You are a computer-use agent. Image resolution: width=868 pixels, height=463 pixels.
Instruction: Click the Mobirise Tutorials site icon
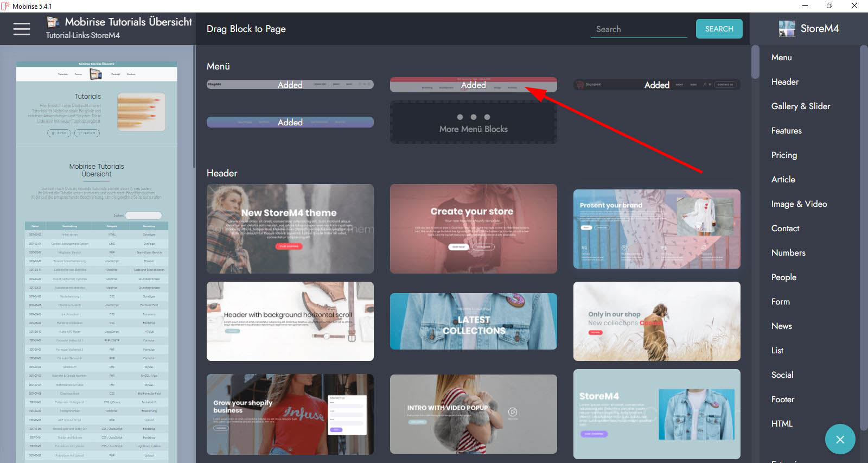pyautogui.click(x=53, y=22)
